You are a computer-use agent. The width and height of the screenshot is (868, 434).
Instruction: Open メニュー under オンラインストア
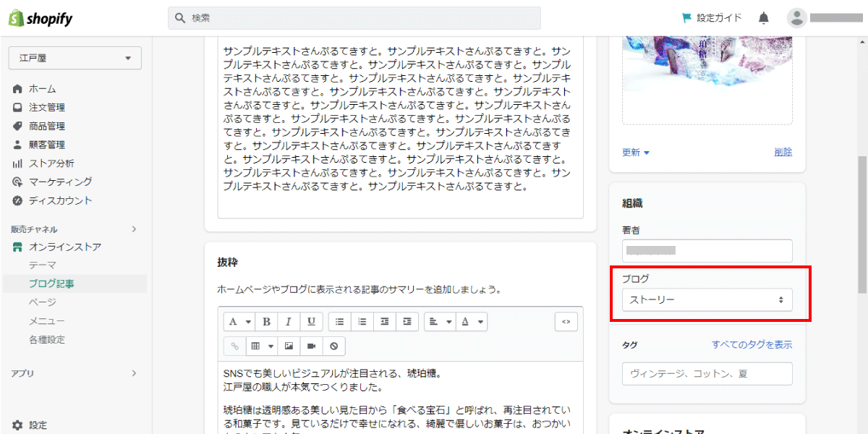[x=47, y=321]
